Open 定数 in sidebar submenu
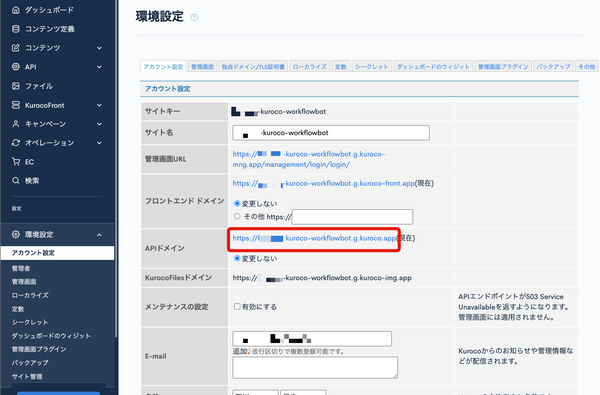This screenshot has width=600, height=395. click(18, 308)
